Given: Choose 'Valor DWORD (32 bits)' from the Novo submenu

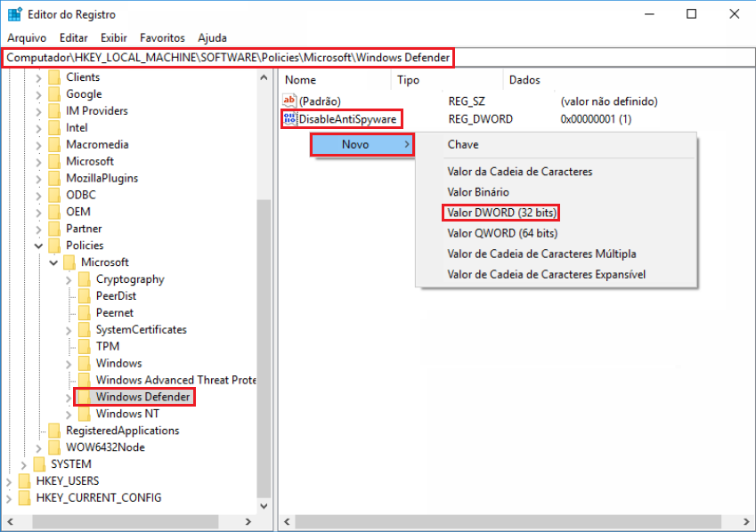Looking at the screenshot, I should (x=500, y=213).
